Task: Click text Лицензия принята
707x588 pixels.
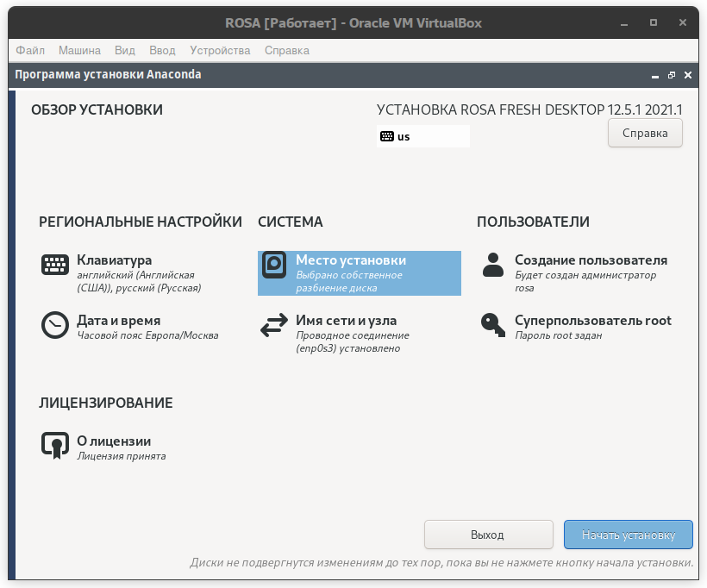Action: (122, 456)
